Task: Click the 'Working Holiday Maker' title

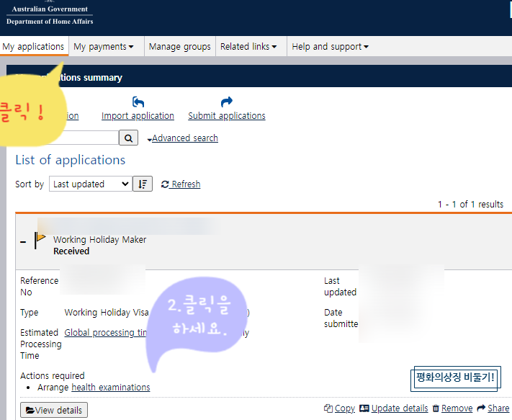Action: click(x=99, y=240)
